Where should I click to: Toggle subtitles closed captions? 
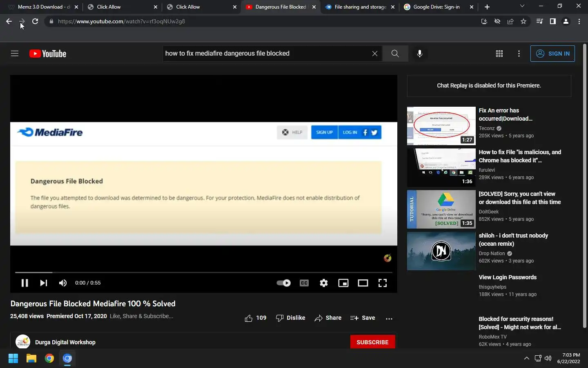pyautogui.click(x=304, y=283)
